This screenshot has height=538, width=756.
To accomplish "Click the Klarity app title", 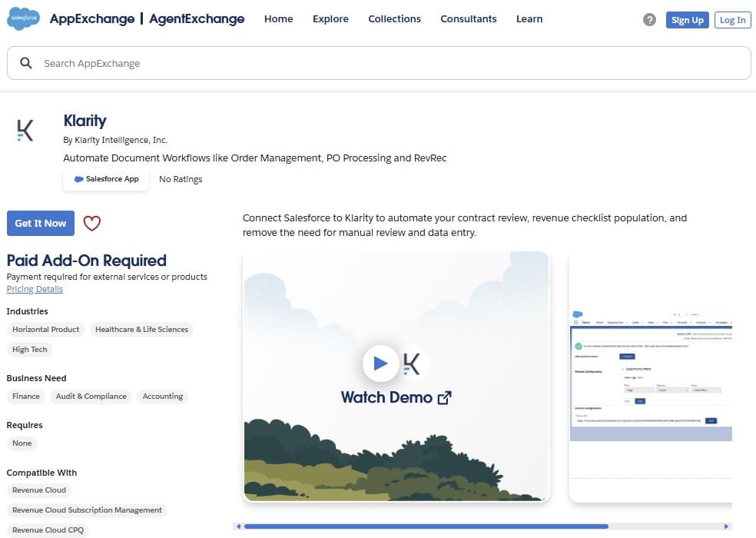I will tap(85, 121).
